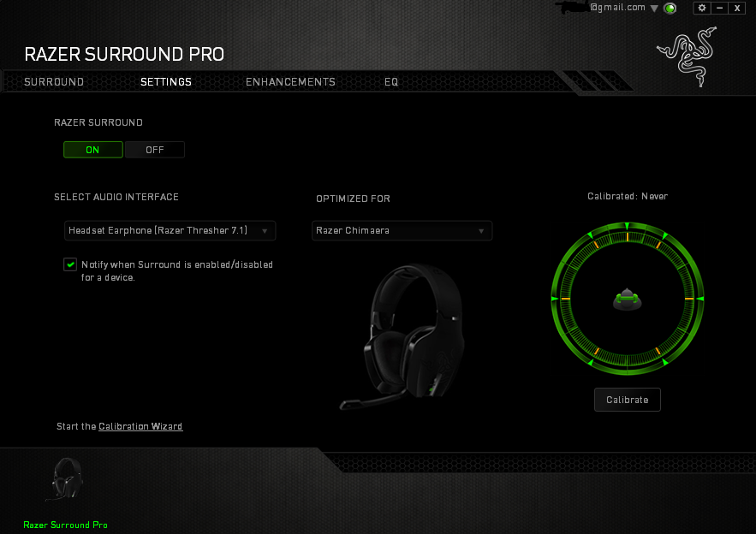Uncheck Notify when Surround is enabled/disabled
Screen dimensions: 756x534
click(x=70, y=264)
